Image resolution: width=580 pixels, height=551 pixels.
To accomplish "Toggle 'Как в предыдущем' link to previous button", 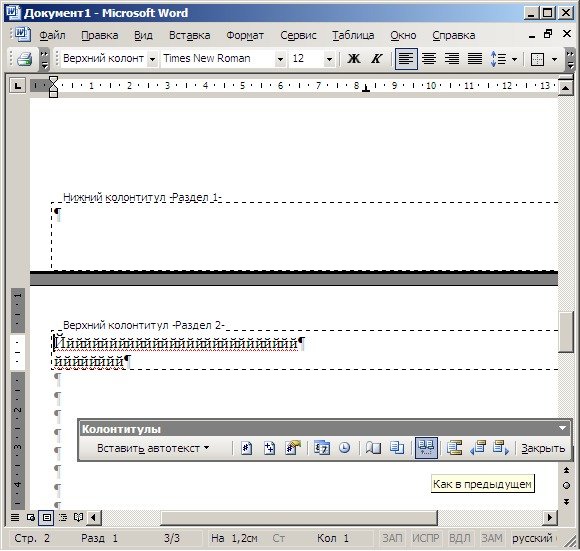I will (x=426, y=448).
